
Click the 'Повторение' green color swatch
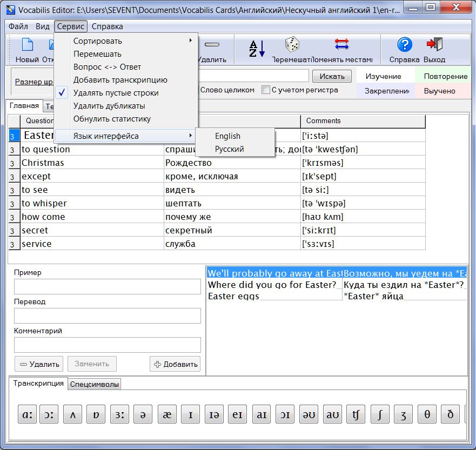443,76
